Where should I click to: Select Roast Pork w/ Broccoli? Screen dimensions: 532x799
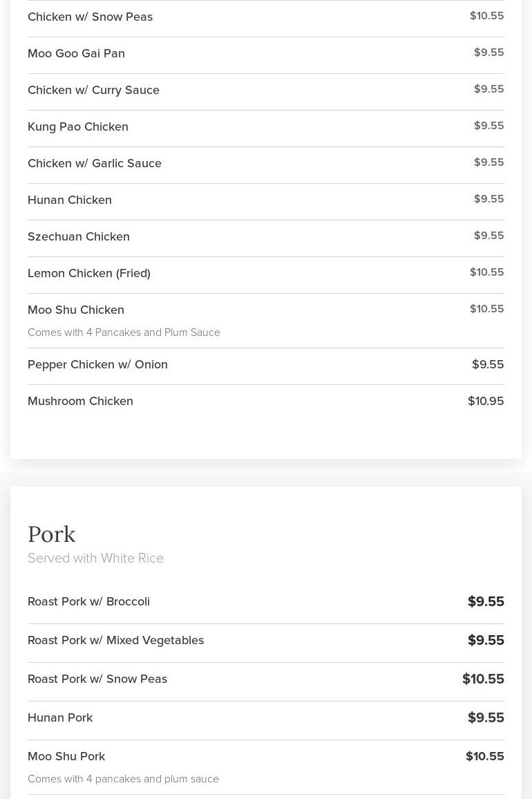tap(88, 601)
